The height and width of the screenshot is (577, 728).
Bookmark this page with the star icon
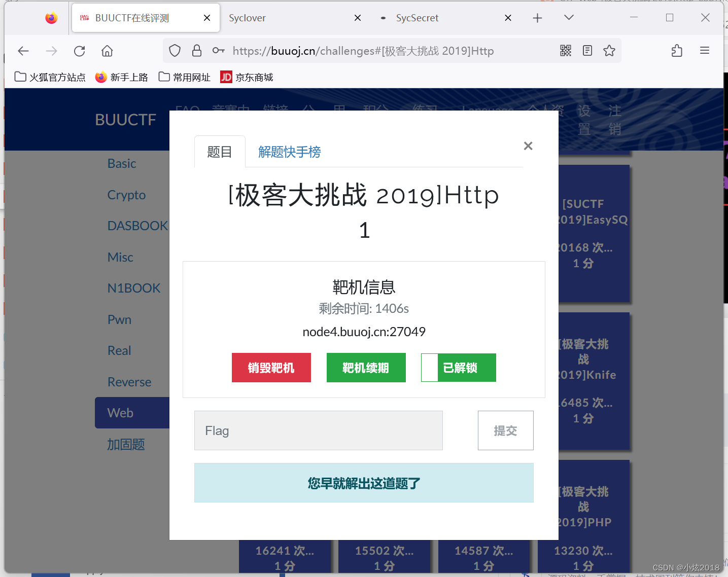(609, 51)
